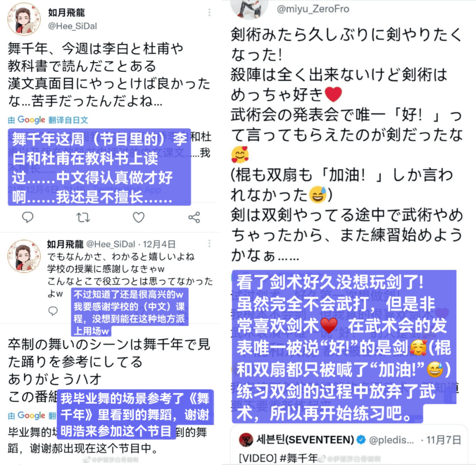Open the @miyu_ZeroFro handle link
Screen dimensions: 476x465
pyautogui.click(x=313, y=9)
